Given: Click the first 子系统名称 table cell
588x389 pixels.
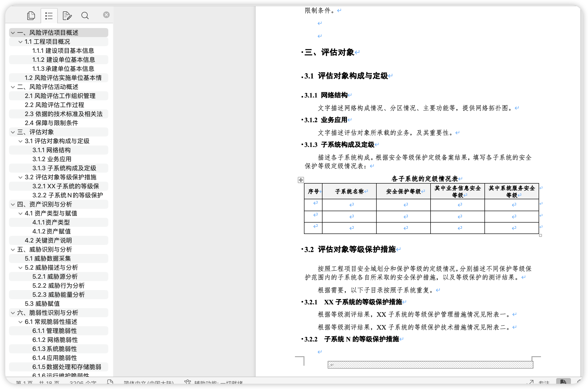Looking at the screenshot, I should pos(349,205).
